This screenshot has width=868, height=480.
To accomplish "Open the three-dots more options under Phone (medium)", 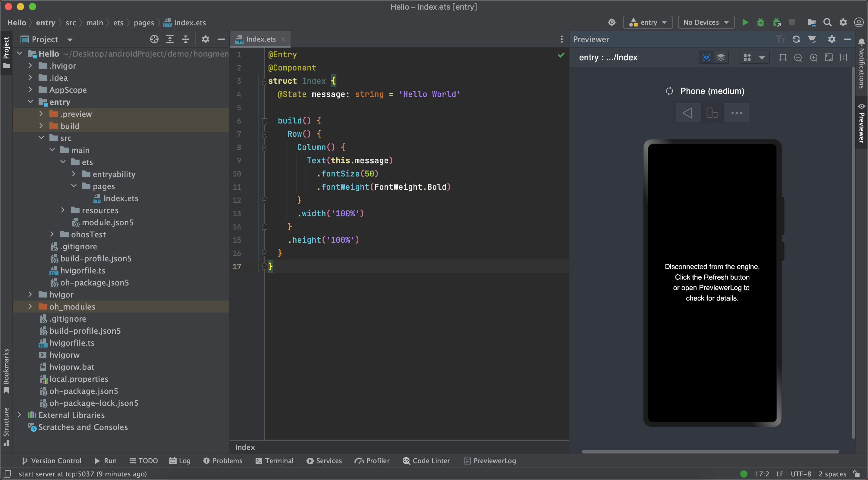I will pos(737,113).
